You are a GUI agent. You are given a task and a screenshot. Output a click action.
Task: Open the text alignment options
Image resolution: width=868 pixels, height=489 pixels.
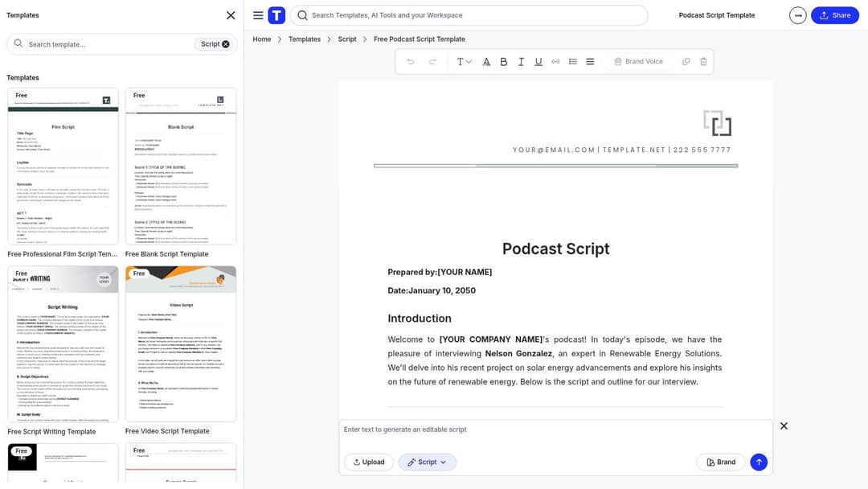point(590,61)
